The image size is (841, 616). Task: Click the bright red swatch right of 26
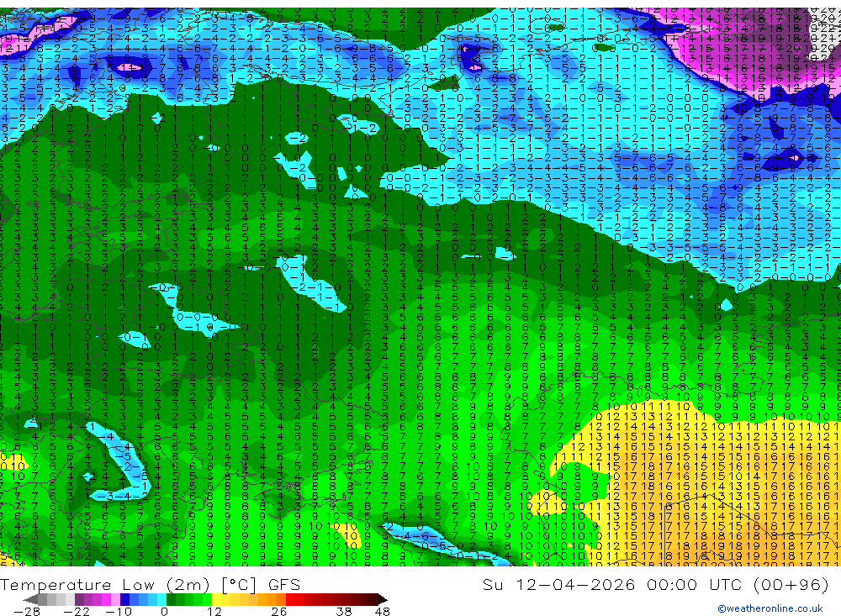pos(290,599)
